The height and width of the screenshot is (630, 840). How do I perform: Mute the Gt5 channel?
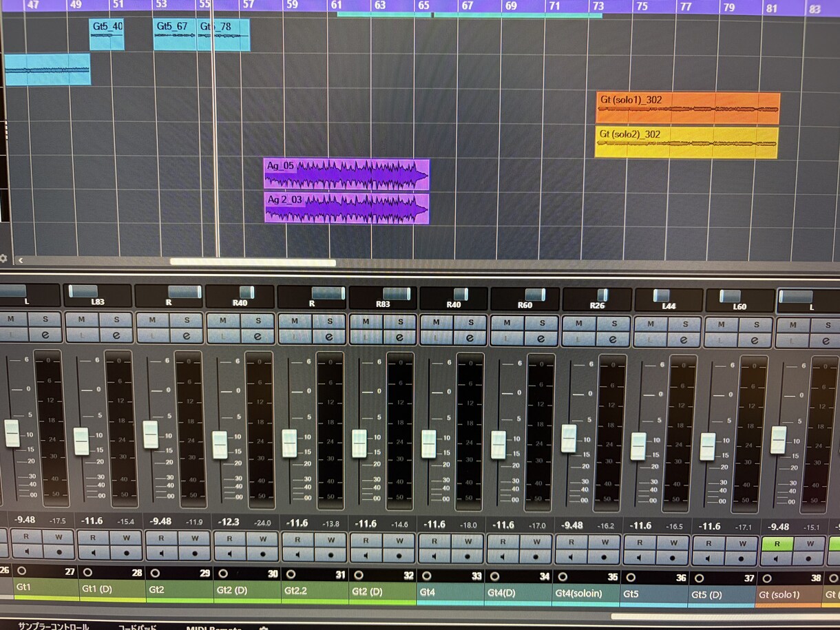point(649,324)
